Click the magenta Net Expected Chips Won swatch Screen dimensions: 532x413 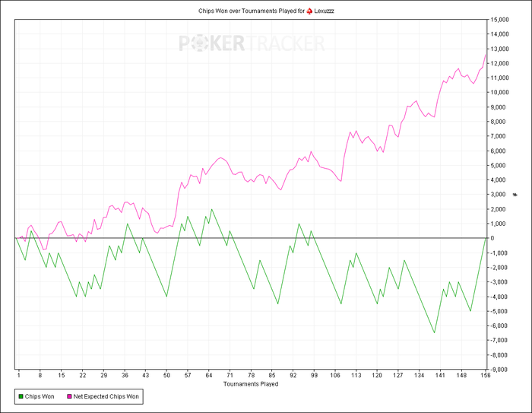tap(69, 396)
